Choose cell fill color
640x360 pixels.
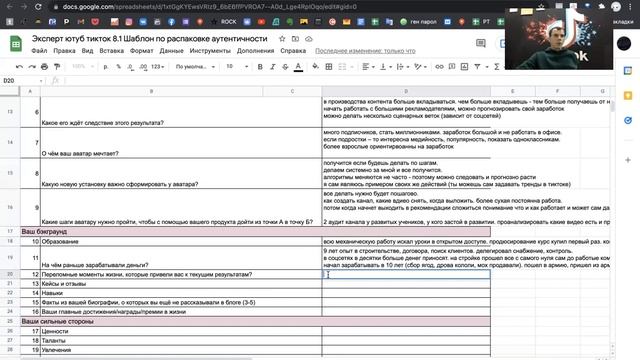(x=315, y=67)
